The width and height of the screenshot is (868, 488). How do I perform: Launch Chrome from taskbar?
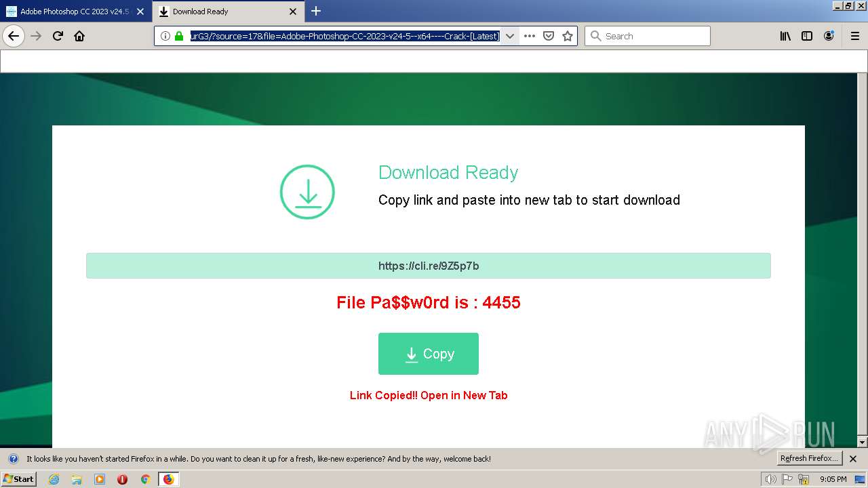coord(145,479)
